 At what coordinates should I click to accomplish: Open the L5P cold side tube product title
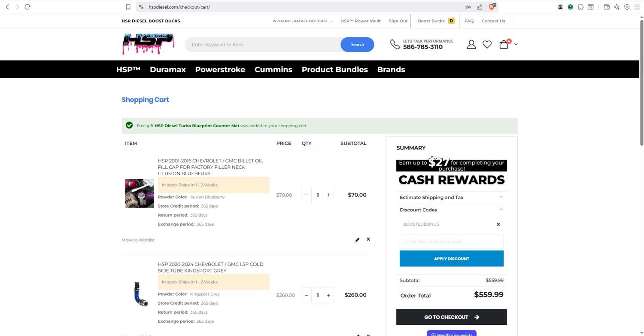(210, 267)
